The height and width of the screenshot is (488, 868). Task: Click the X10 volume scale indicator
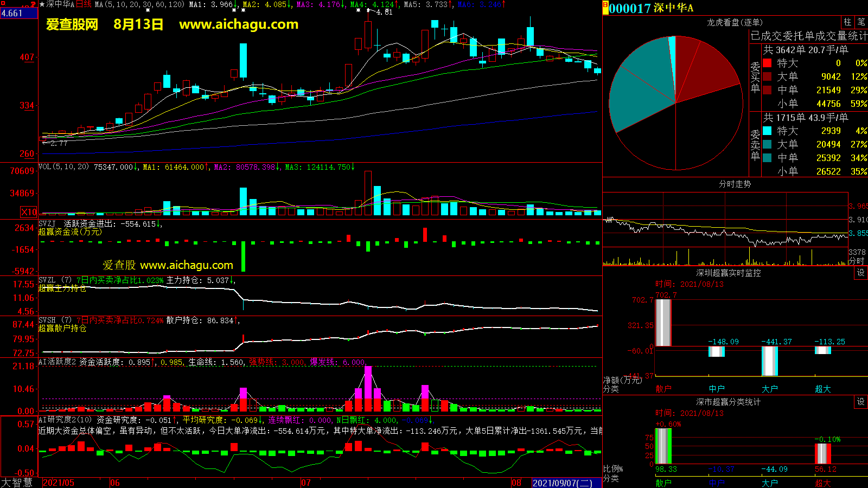tap(29, 212)
